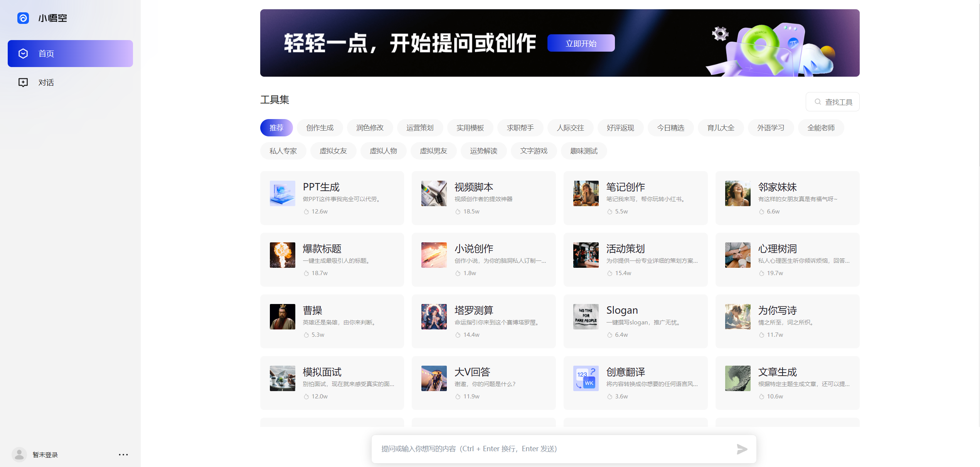Open the 爆款标题 explosion thumbnail

pyautogui.click(x=283, y=255)
